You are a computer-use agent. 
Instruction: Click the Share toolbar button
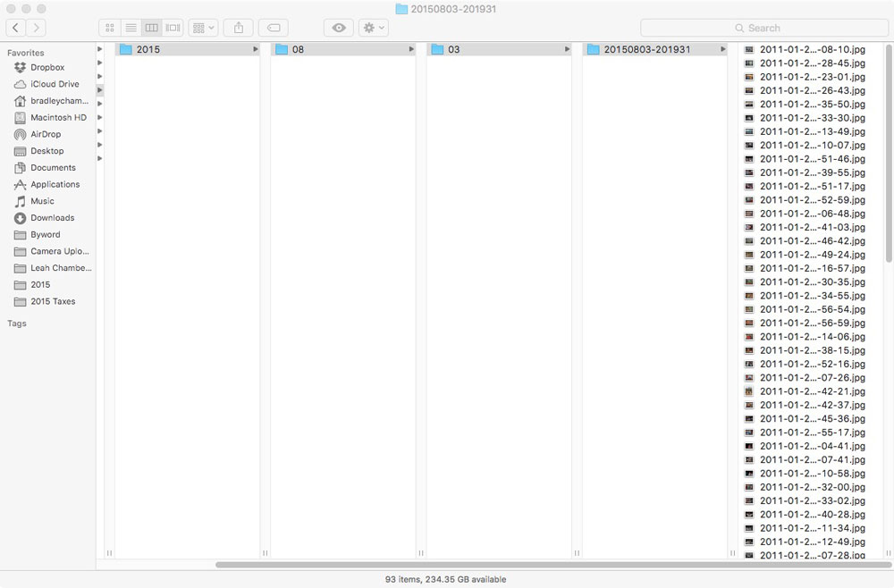point(239,28)
